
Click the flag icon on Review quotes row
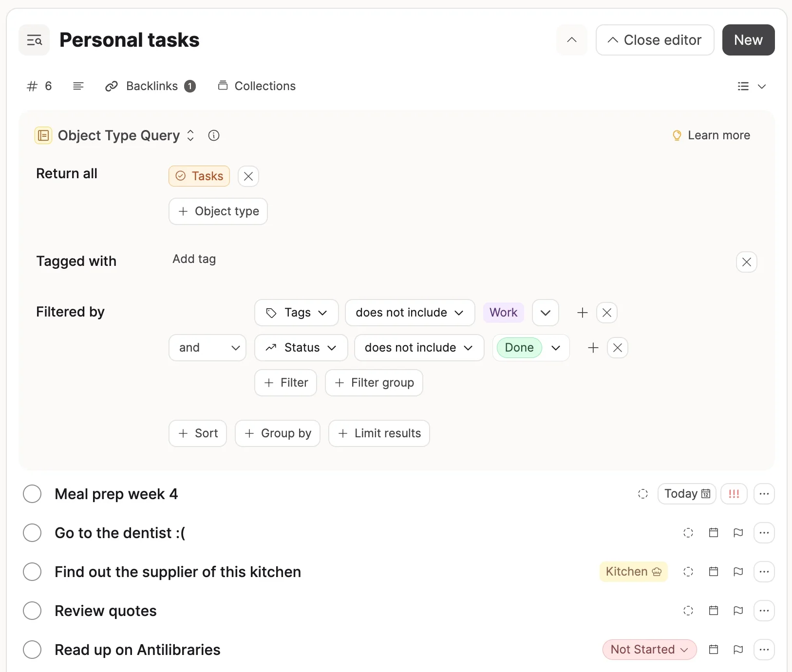tap(738, 611)
